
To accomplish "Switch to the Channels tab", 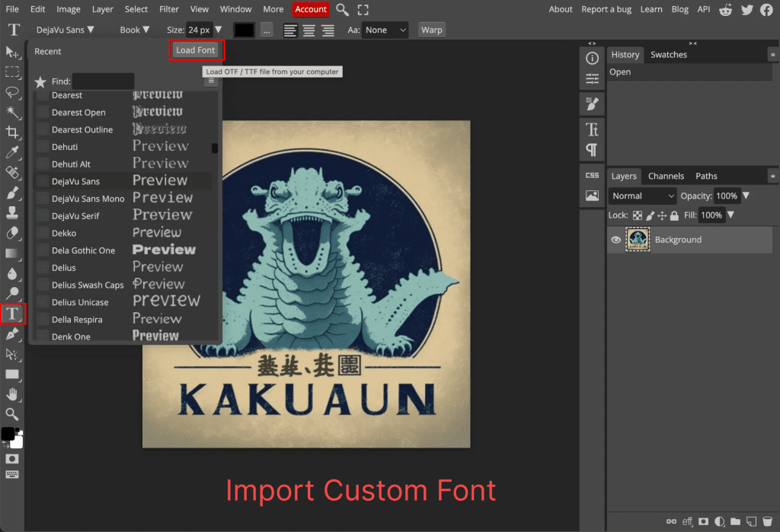I will (x=666, y=176).
